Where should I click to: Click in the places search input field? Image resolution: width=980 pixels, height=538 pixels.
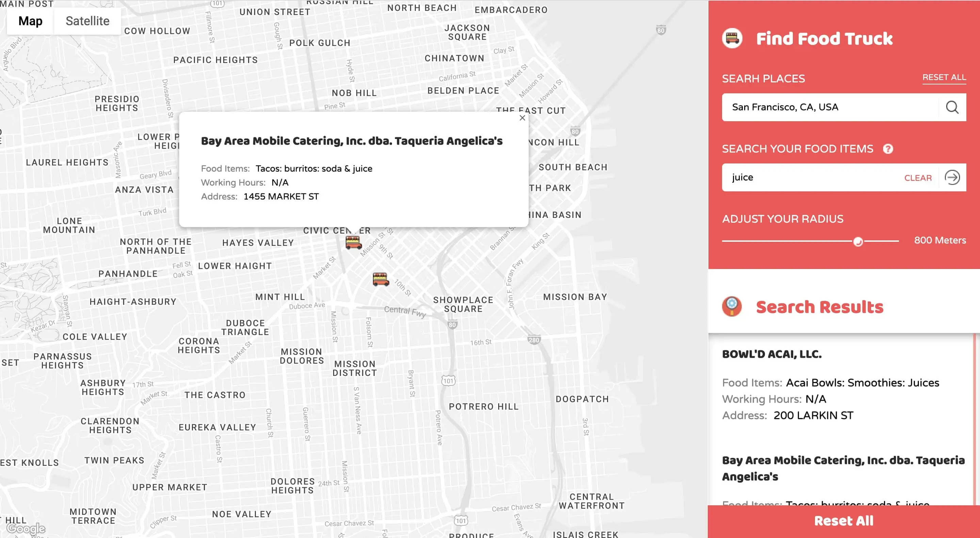point(830,107)
